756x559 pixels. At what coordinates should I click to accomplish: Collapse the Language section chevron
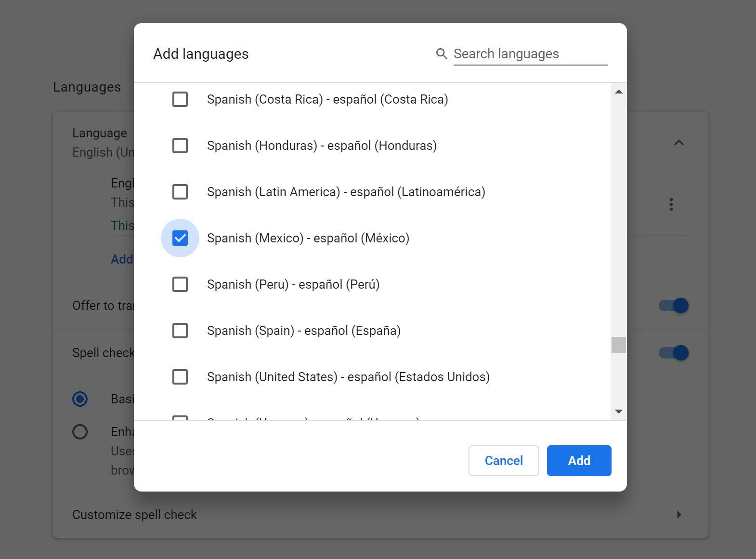click(x=678, y=143)
